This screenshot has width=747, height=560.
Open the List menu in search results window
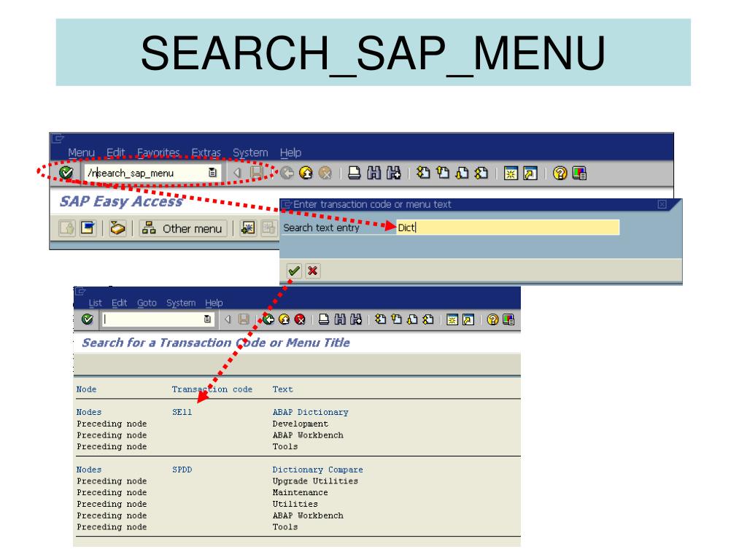pyautogui.click(x=96, y=303)
